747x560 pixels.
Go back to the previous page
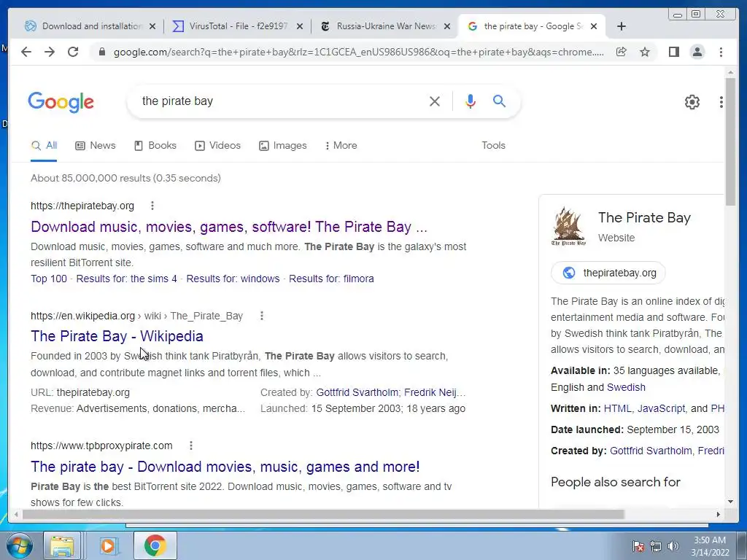pos(26,52)
